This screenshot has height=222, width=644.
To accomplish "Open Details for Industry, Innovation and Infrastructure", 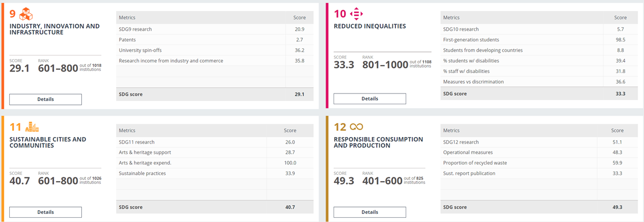I will click(45, 99).
